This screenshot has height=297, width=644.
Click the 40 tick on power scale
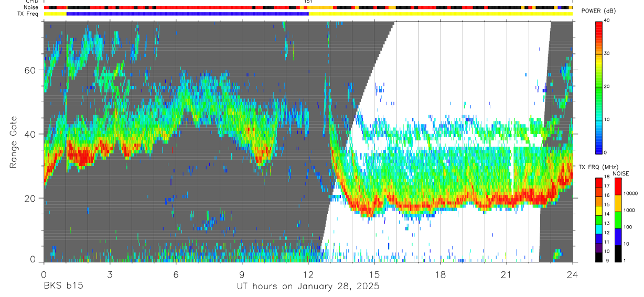pos(607,21)
